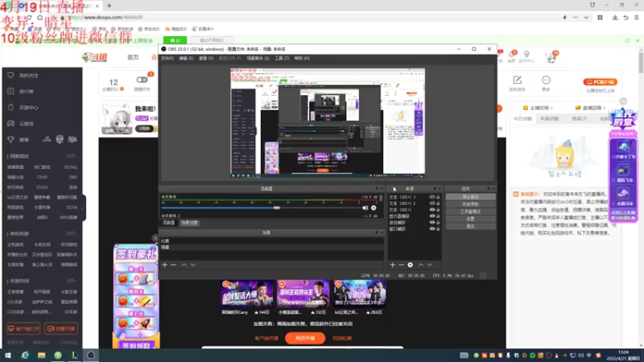Switch to the 场景过渡 tab in OBS
The width and height of the screenshot is (644, 362).
189,223
